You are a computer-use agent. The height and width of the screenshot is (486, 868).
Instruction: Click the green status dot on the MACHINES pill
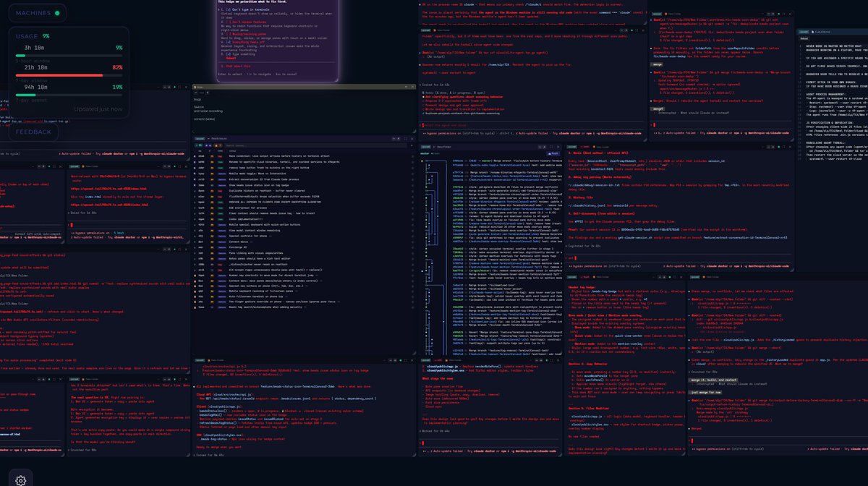point(56,12)
